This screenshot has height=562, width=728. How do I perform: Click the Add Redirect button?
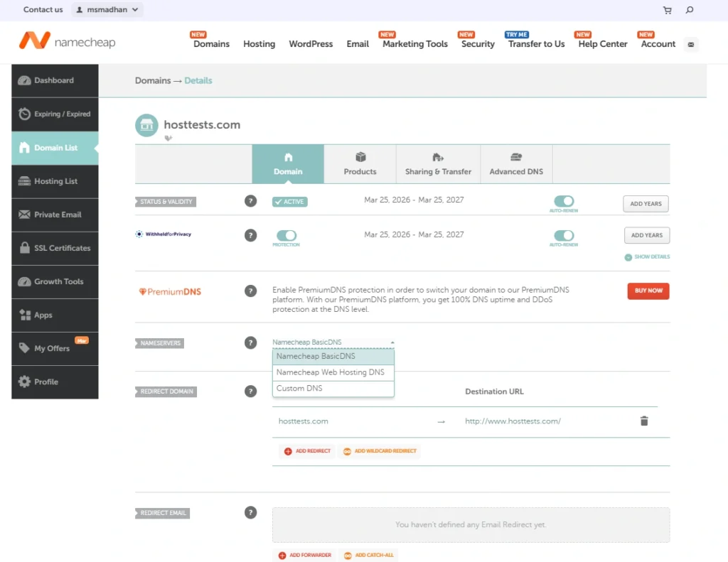pos(308,451)
